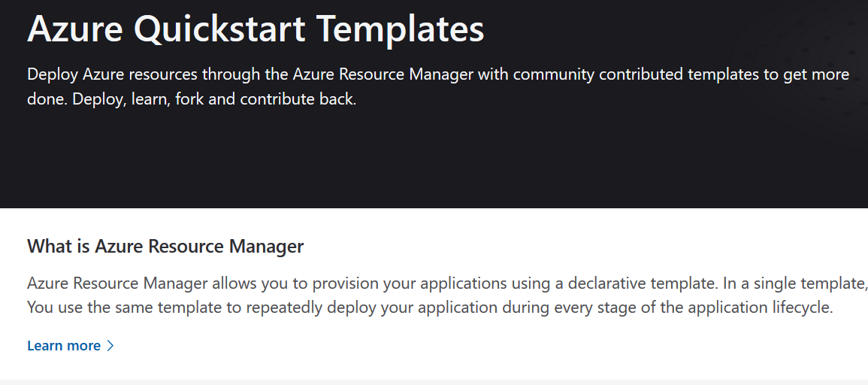Click the chevron arrow beside Learn more

pyautogui.click(x=110, y=346)
